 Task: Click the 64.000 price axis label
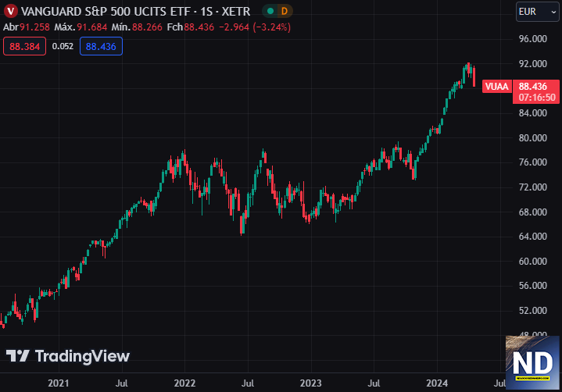(533, 237)
